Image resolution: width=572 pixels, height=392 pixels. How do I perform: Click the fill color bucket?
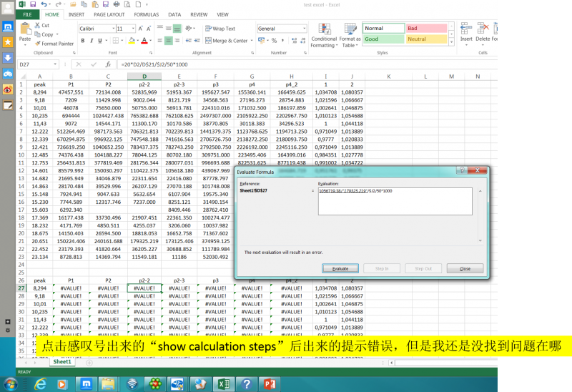132,41
